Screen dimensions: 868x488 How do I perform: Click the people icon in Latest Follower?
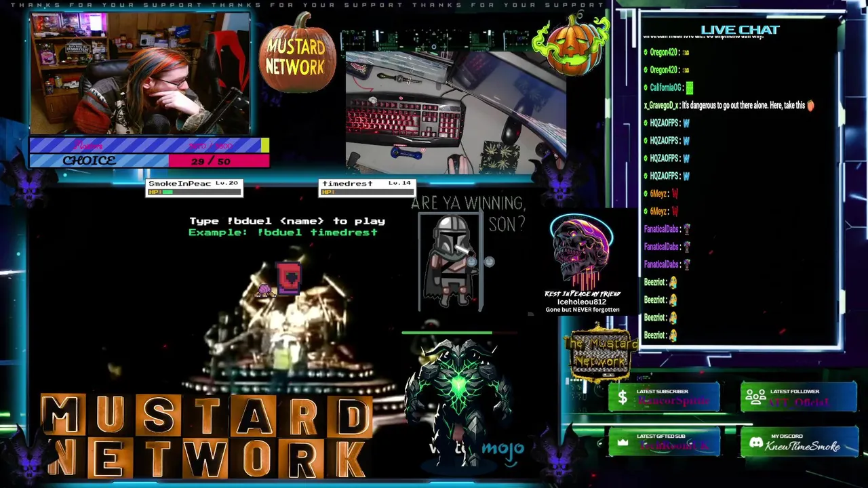pyautogui.click(x=755, y=397)
